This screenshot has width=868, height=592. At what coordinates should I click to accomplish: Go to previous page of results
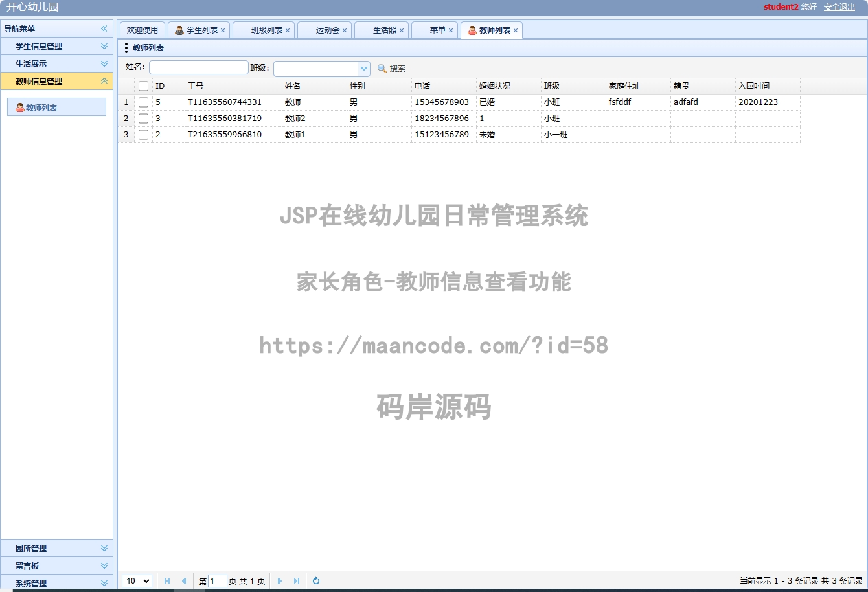coord(184,581)
